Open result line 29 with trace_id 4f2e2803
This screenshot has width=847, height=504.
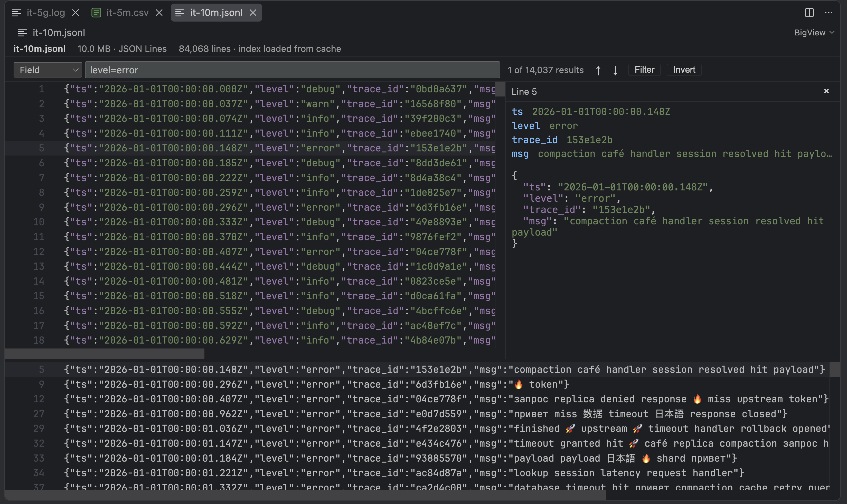point(417,429)
